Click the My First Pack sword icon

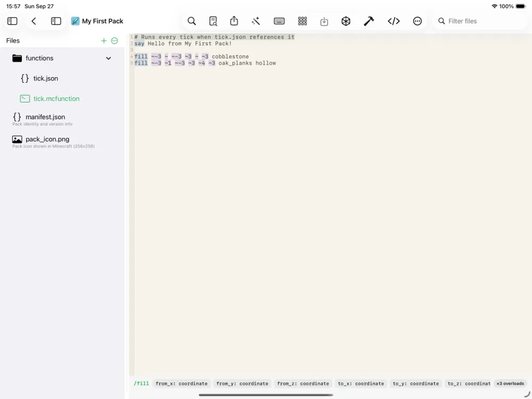click(75, 21)
